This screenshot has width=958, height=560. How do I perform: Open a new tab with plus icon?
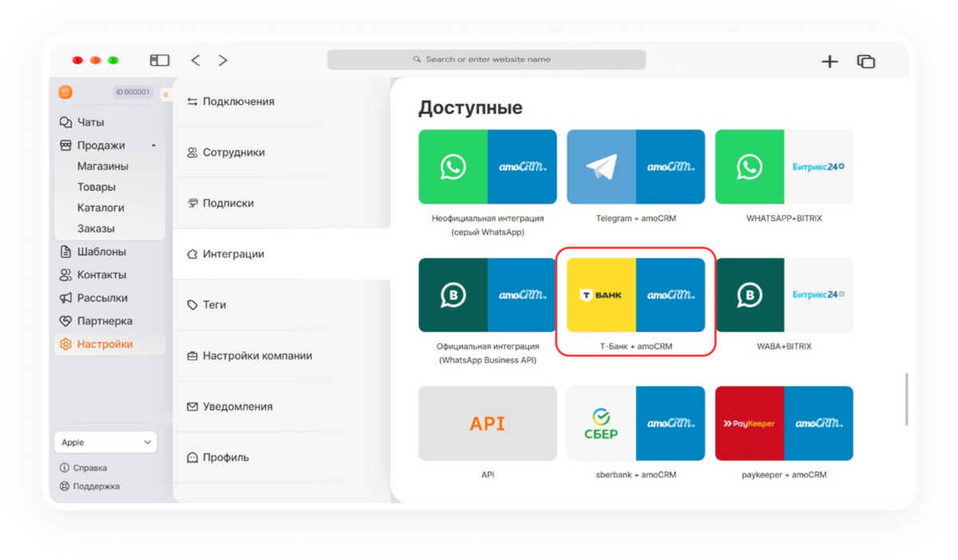[x=830, y=61]
